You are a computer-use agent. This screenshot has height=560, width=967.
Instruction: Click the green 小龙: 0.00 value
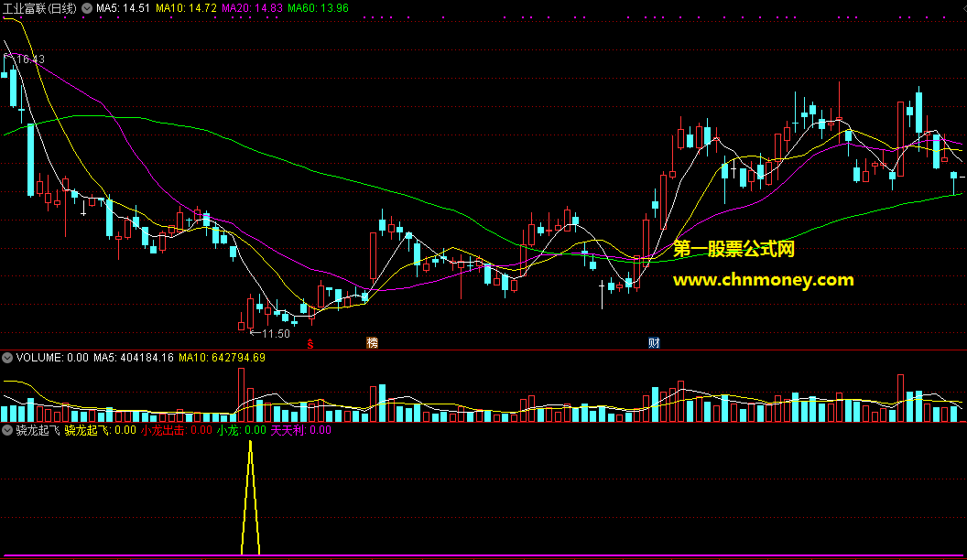pyautogui.click(x=241, y=430)
